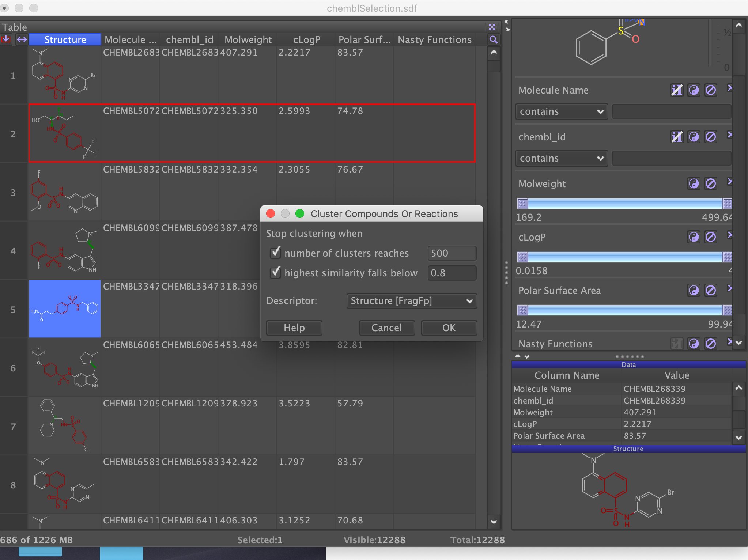Click the upper collapse arrow beside the table
Image resolution: width=748 pixels, height=560 pixels.
pos(507,22)
